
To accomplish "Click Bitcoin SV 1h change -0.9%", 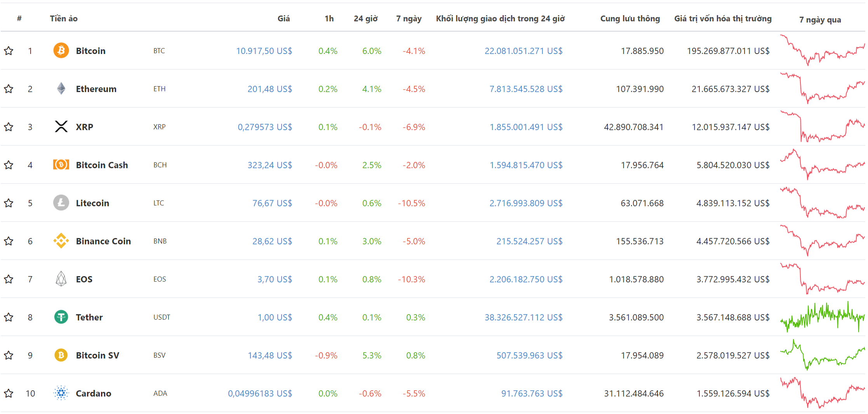I will coord(326,355).
